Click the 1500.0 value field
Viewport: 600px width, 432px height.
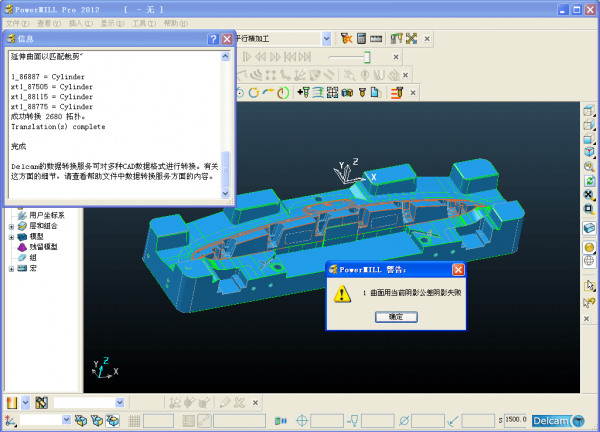pos(515,420)
